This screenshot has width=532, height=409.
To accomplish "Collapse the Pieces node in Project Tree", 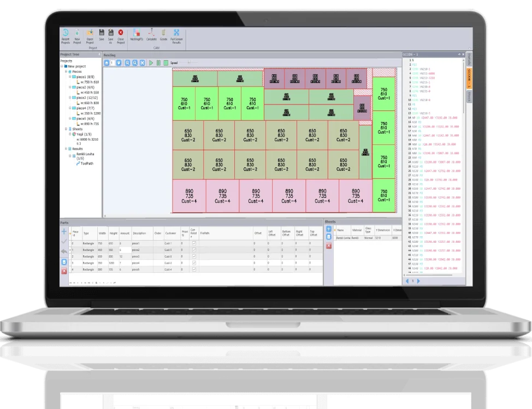I will click(x=65, y=71).
